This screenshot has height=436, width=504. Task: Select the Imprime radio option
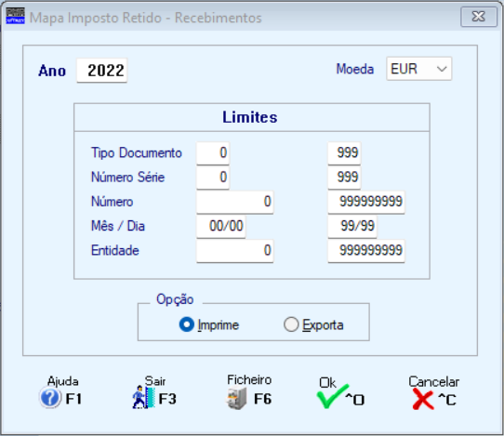click(186, 324)
